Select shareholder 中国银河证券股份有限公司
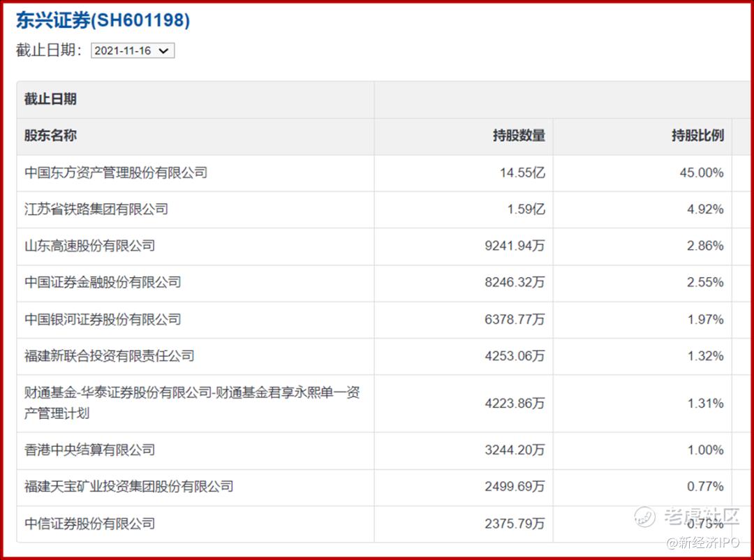 103,319
